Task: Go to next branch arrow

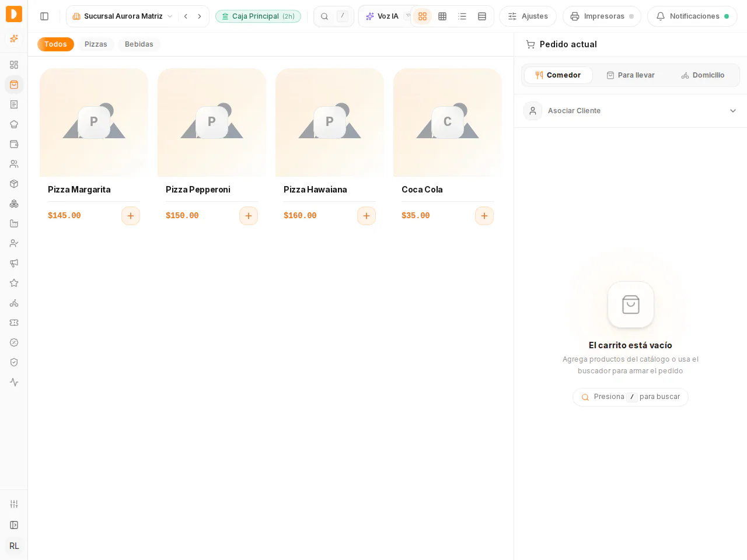Action: pos(200,16)
